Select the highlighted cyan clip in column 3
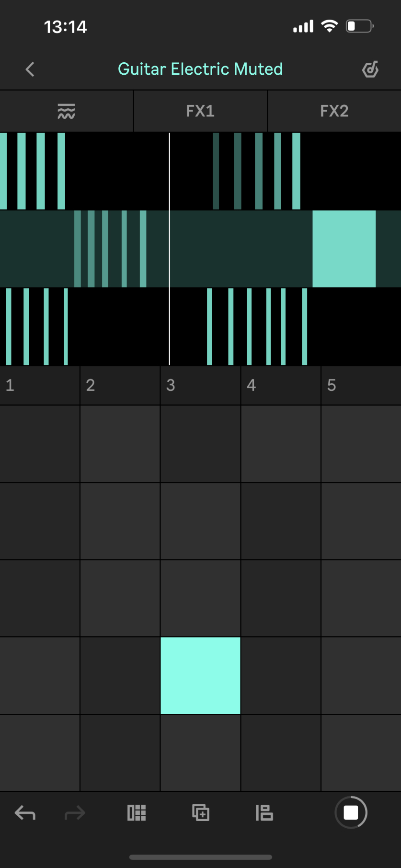The image size is (401, 868). coord(200,675)
